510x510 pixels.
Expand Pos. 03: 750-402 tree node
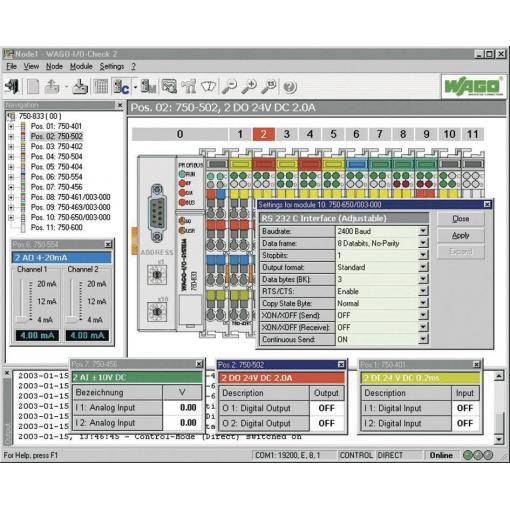[11, 147]
